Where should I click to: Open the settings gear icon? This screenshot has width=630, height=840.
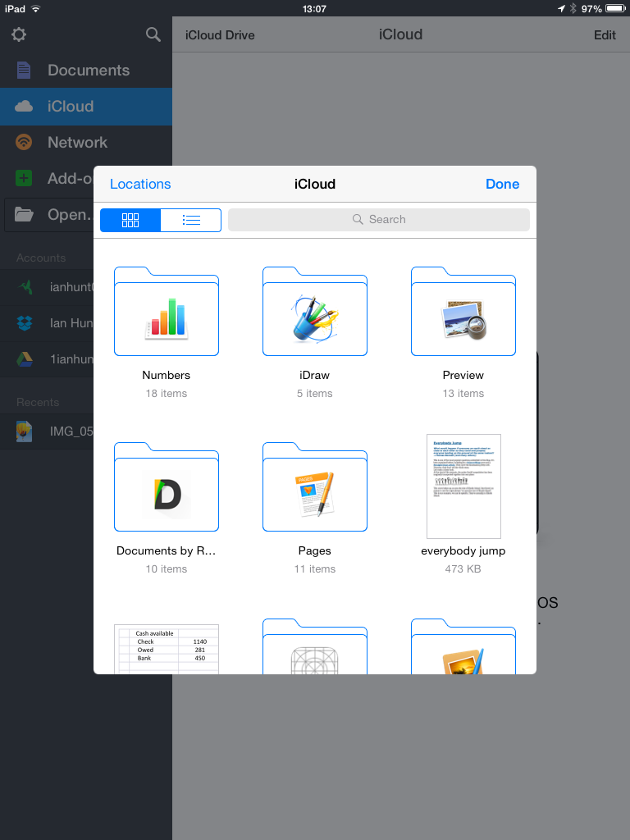tap(19, 34)
